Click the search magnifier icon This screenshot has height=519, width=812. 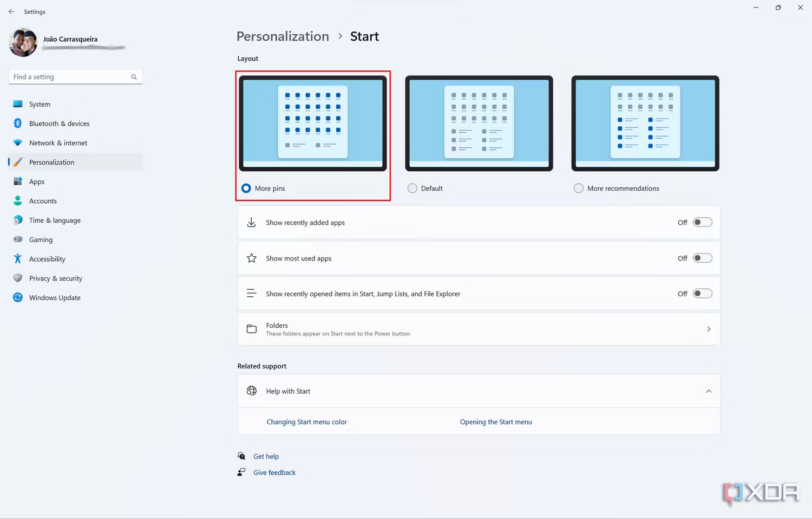click(x=134, y=77)
